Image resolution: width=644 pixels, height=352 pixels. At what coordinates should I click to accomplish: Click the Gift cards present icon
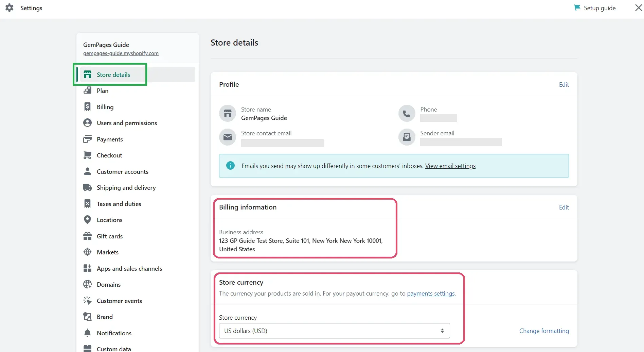click(87, 236)
